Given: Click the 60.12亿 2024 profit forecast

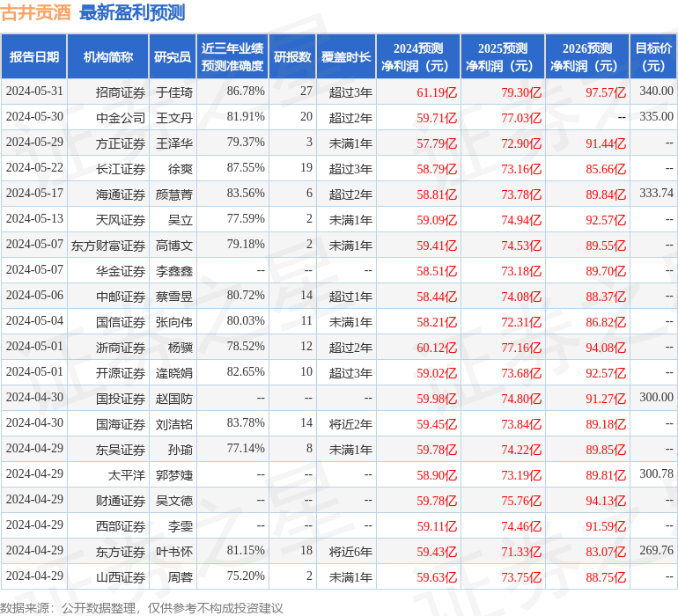Looking at the screenshot, I should tap(437, 347).
